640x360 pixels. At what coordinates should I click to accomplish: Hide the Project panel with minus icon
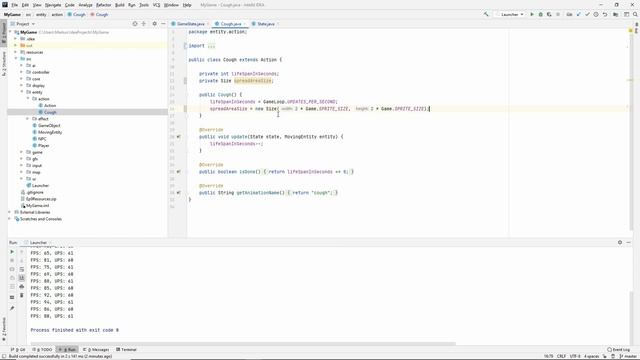(163, 24)
